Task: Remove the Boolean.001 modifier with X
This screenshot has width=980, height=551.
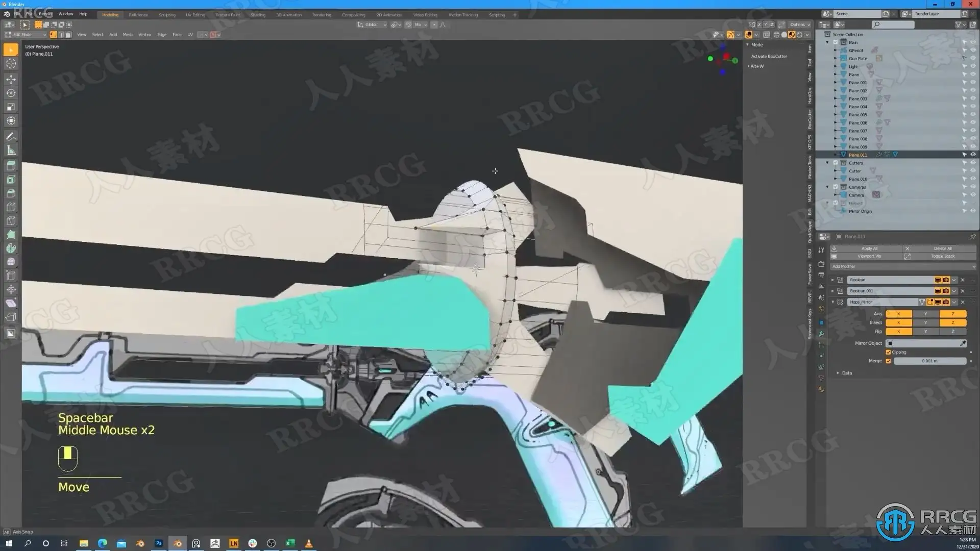Action: point(963,291)
